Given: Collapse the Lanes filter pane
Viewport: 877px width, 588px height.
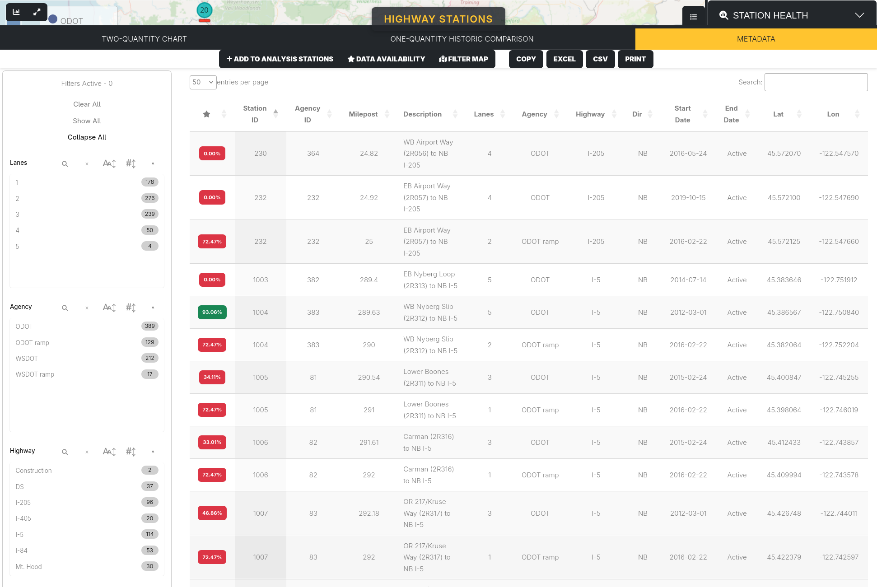Looking at the screenshot, I should [153, 163].
